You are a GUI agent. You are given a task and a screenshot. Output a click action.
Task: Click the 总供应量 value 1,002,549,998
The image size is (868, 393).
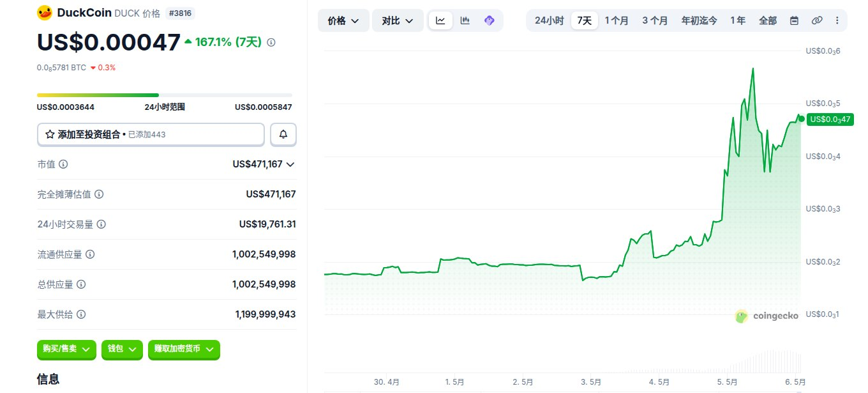[x=264, y=284]
